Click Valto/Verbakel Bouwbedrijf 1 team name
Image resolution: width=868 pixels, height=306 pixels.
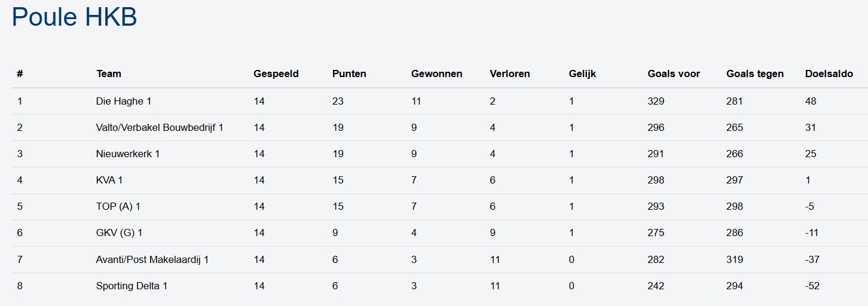(x=160, y=128)
